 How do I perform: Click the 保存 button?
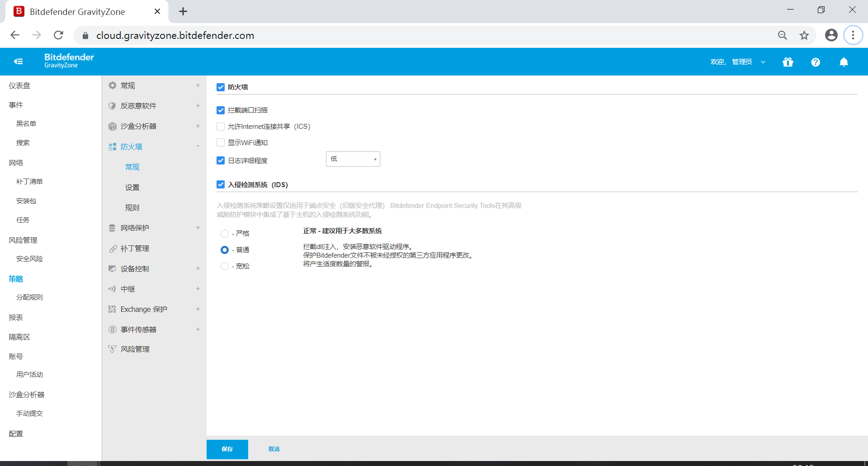click(x=227, y=449)
